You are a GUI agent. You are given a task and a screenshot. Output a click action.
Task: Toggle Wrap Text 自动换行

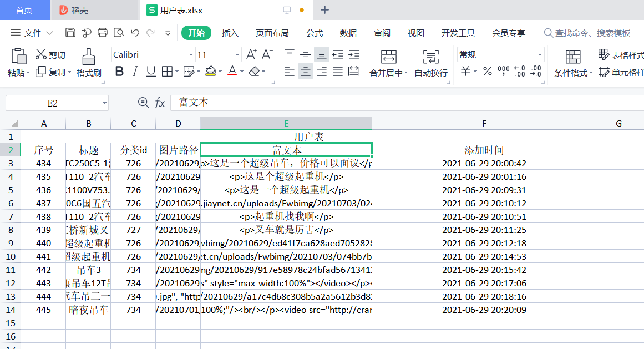click(x=431, y=63)
